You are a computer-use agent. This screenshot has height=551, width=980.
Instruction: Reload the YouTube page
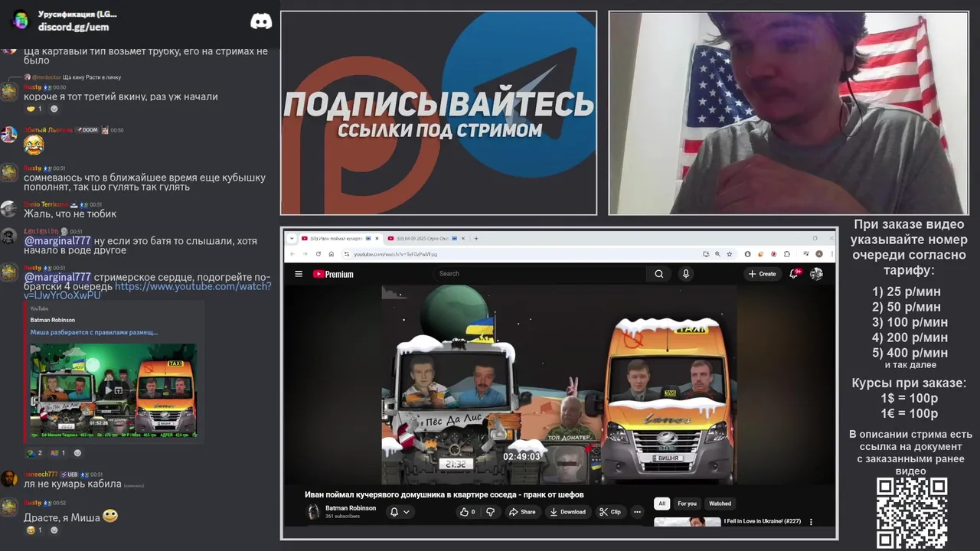click(x=318, y=254)
